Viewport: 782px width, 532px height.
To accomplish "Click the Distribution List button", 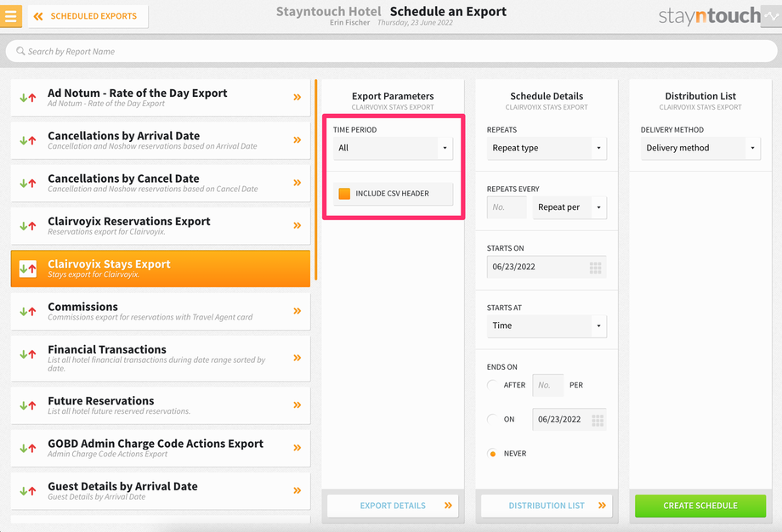I will (547, 506).
